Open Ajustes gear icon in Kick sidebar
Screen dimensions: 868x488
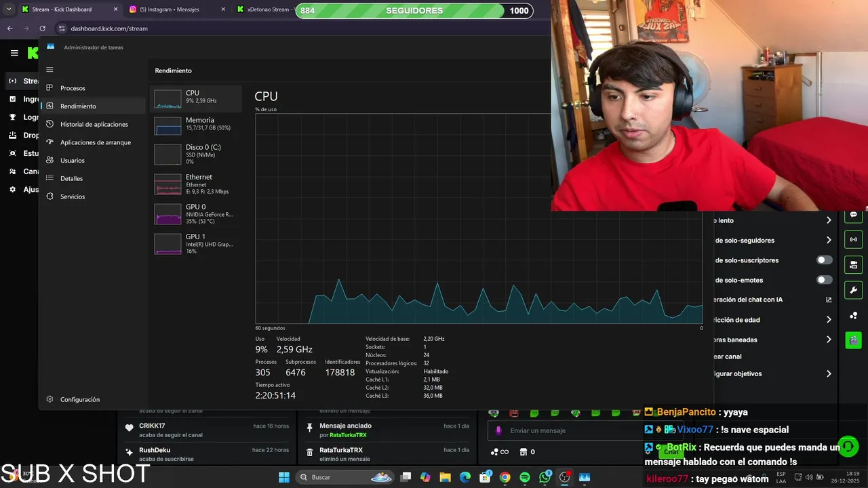[x=12, y=189]
